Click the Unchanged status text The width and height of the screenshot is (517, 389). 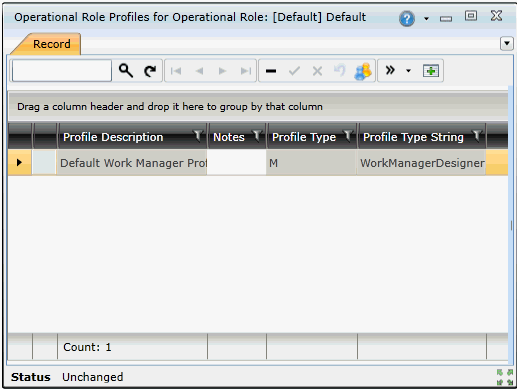tap(93, 377)
